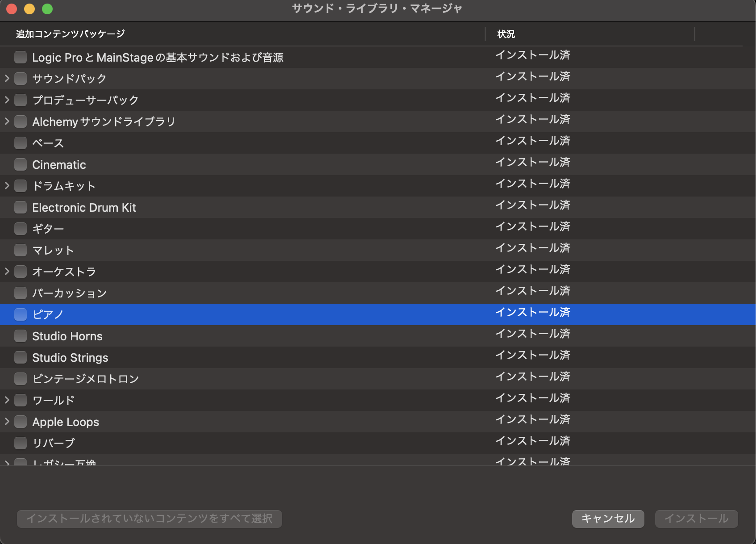Check the Studio Horns checkbox
This screenshot has width=756, height=544.
click(x=21, y=336)
